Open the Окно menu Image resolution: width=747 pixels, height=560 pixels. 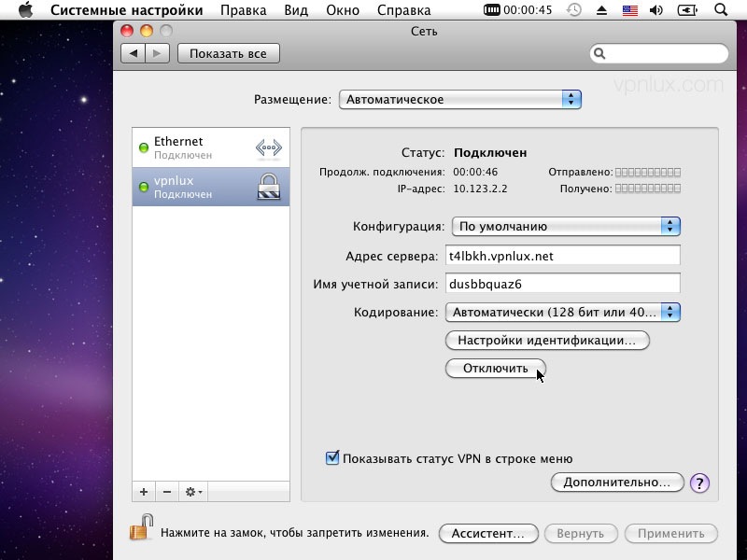click(343, 10)
